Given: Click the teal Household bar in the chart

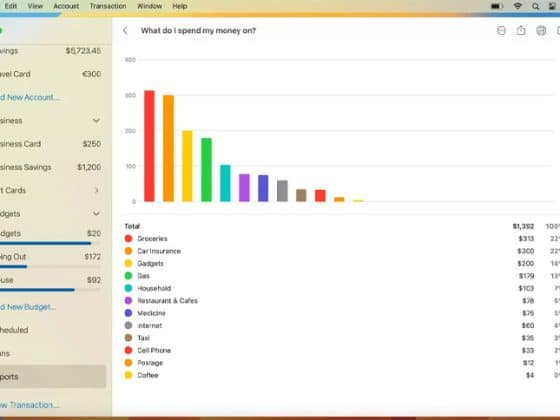Looking at the screenshot, I should 225,183.
